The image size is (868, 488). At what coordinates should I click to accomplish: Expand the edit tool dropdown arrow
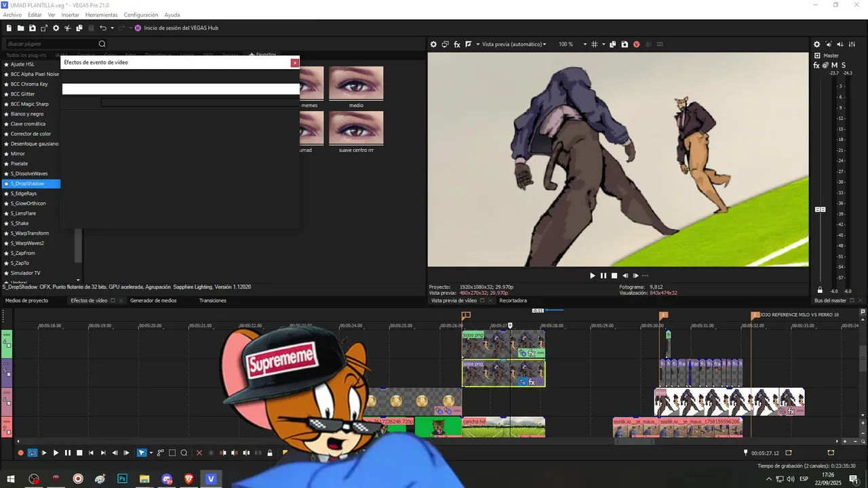pyautogui.click(x=151, y=453)
